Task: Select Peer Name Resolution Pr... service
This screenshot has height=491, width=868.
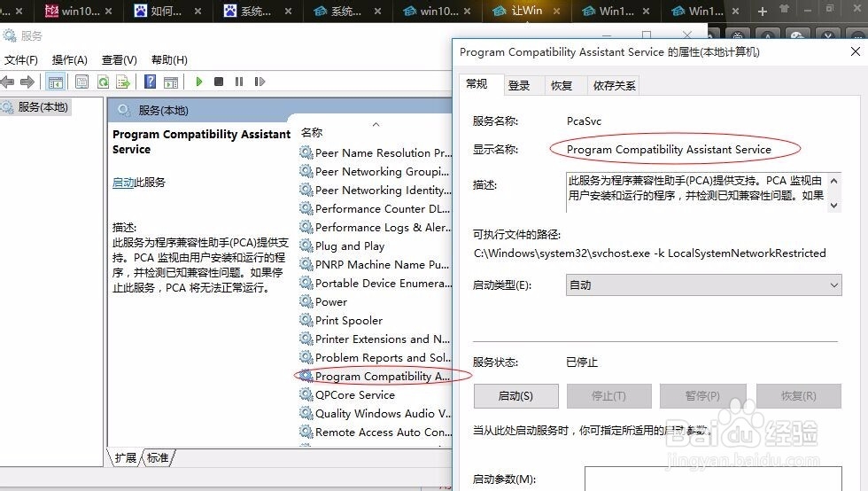Action: 376,152
